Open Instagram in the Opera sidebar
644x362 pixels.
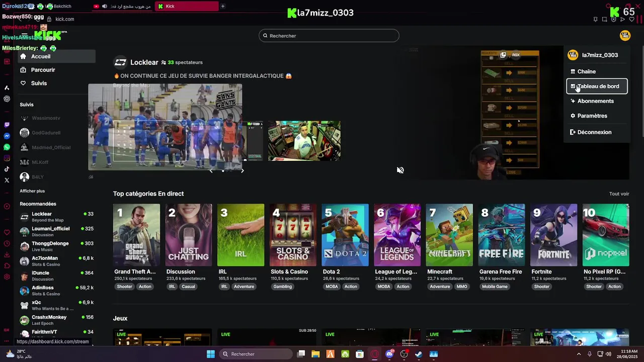(7, 158)
